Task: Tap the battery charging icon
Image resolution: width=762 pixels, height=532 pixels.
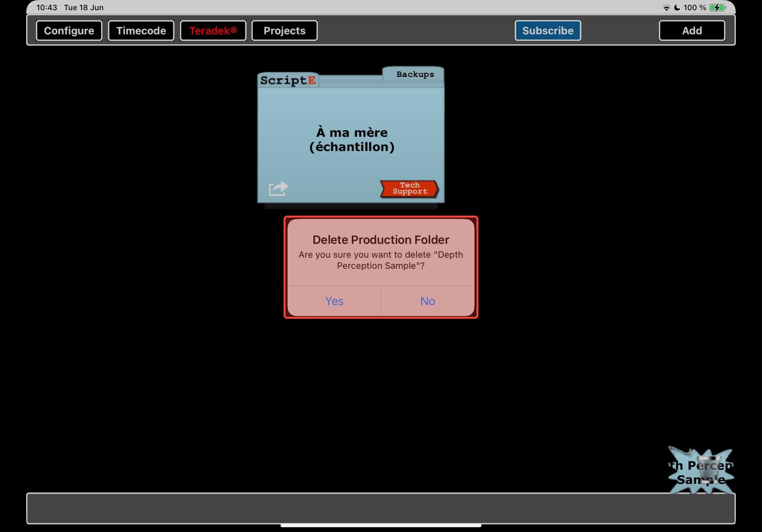Action: 717,8
